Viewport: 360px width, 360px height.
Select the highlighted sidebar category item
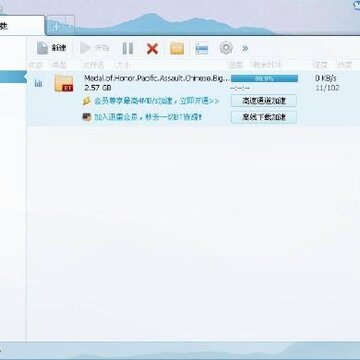coord(13,77)
